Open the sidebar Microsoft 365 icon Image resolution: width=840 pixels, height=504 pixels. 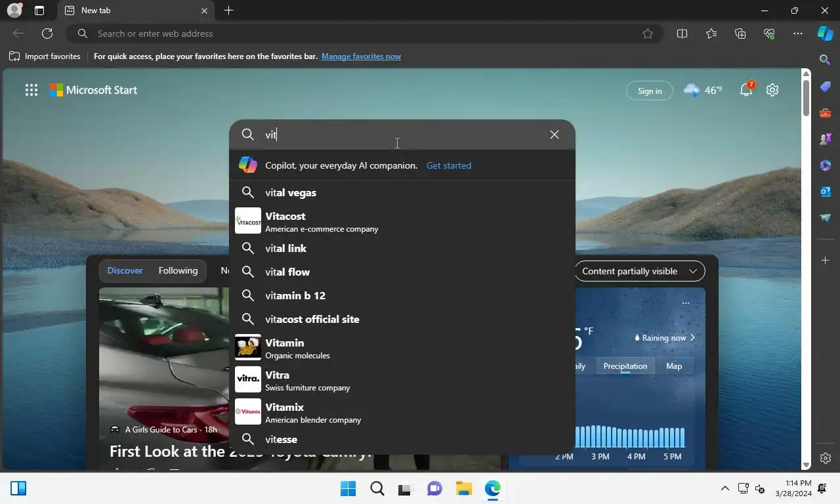pos(826,165)
